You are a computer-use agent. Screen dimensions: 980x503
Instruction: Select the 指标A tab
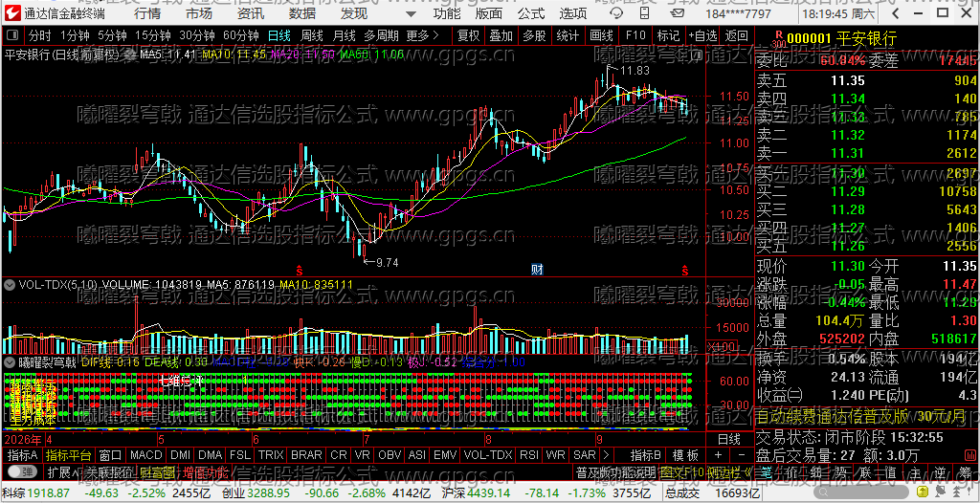(x=23, y=455)
